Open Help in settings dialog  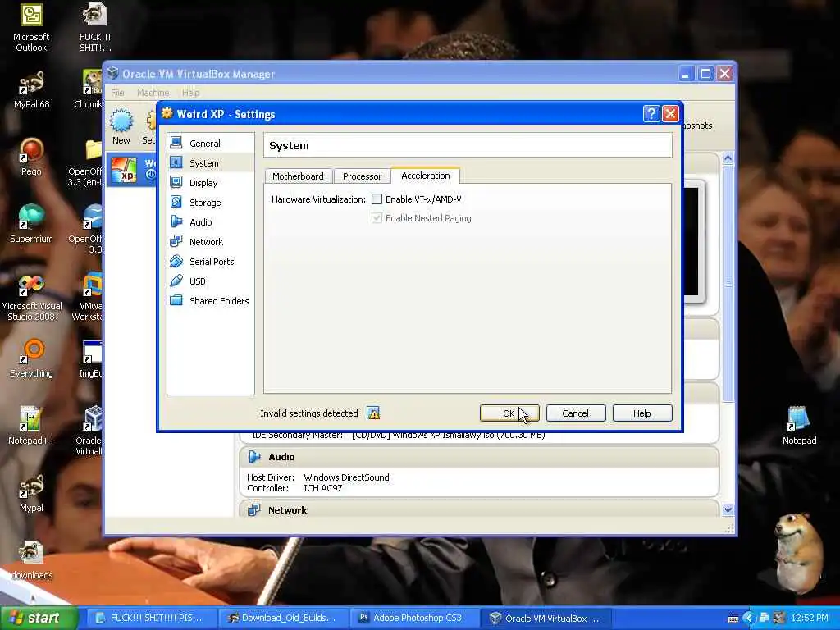pyautogui.click(x=641, y=413)
